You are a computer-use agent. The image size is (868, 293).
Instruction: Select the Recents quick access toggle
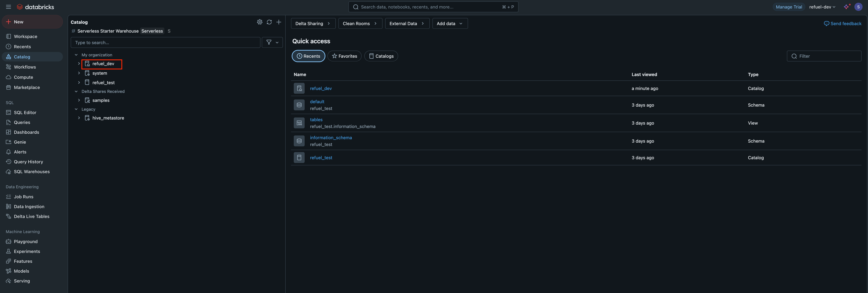pos(308,56)
